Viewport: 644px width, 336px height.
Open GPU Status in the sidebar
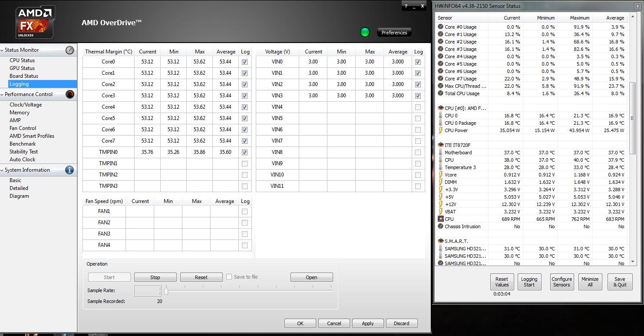pos(22,68)
